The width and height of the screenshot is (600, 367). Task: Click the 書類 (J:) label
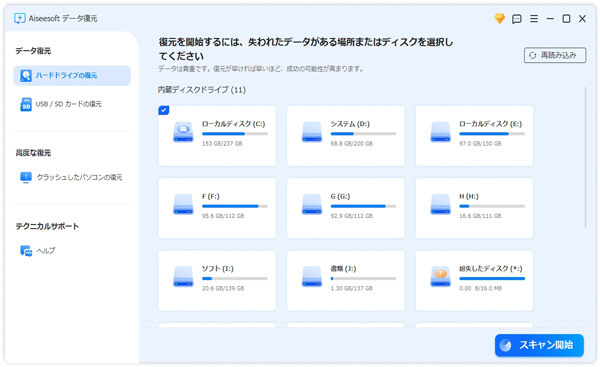coord(343,269)
